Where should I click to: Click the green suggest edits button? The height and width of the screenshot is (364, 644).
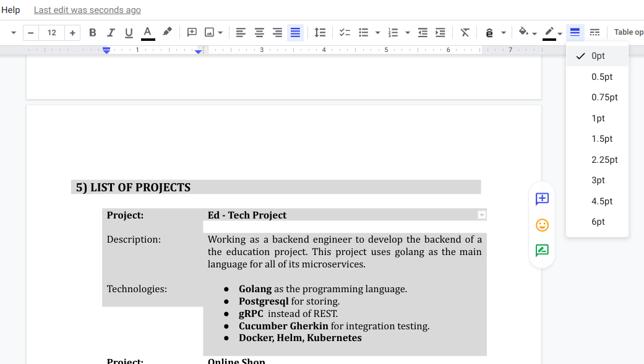point(541,251)
